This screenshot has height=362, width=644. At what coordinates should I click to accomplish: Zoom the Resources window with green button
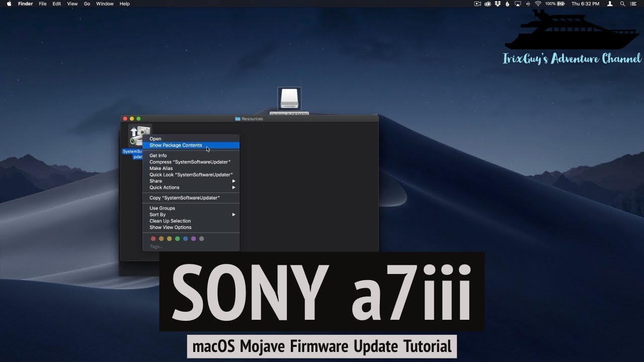(138, 119)
